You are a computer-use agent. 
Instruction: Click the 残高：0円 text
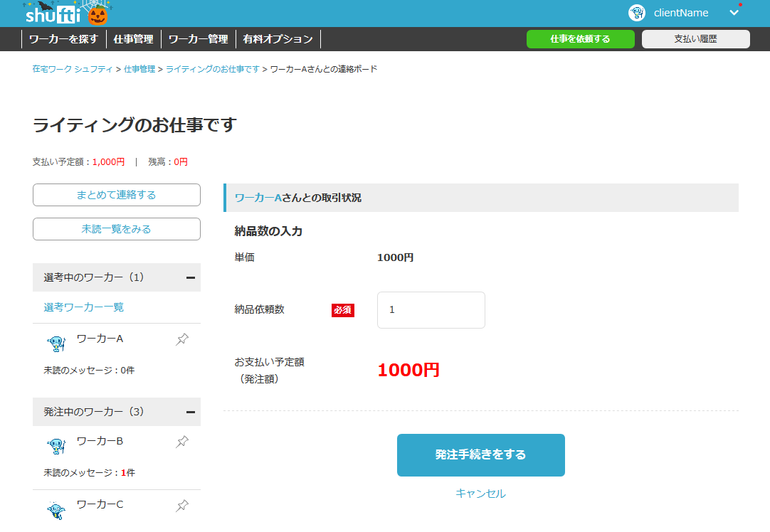[168, 162]
